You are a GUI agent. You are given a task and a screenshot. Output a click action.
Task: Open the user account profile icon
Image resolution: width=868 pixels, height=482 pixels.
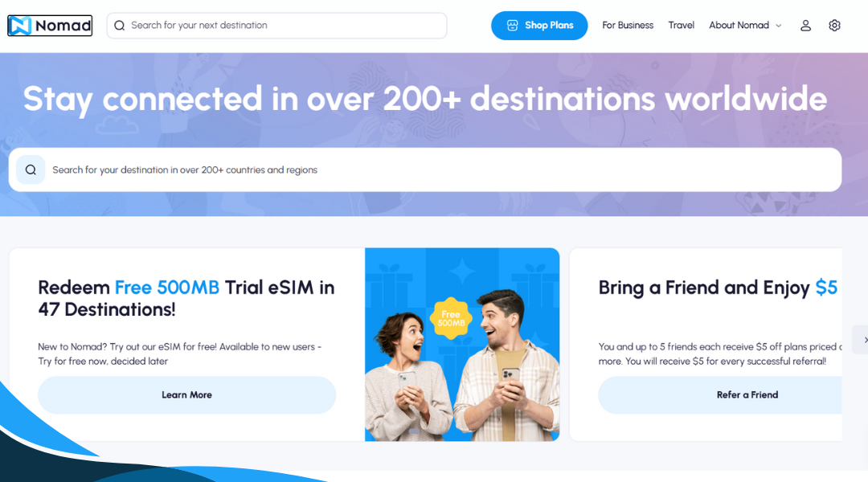[805, 26]
